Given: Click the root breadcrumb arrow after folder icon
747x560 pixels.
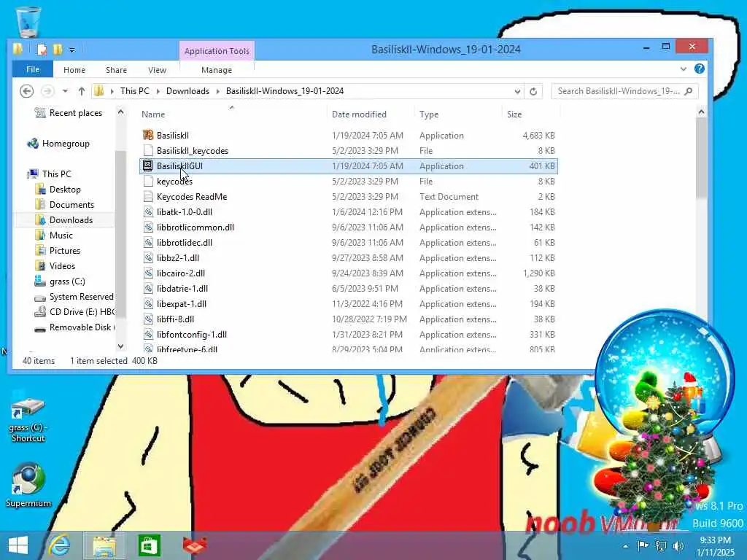Looking at the screenshot, I should 112,91.
